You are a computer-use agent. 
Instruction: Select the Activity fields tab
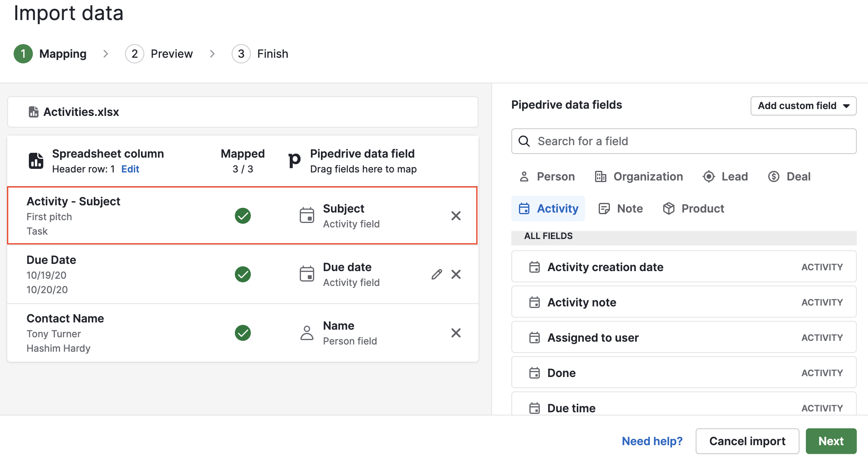[x=548, y=209]
